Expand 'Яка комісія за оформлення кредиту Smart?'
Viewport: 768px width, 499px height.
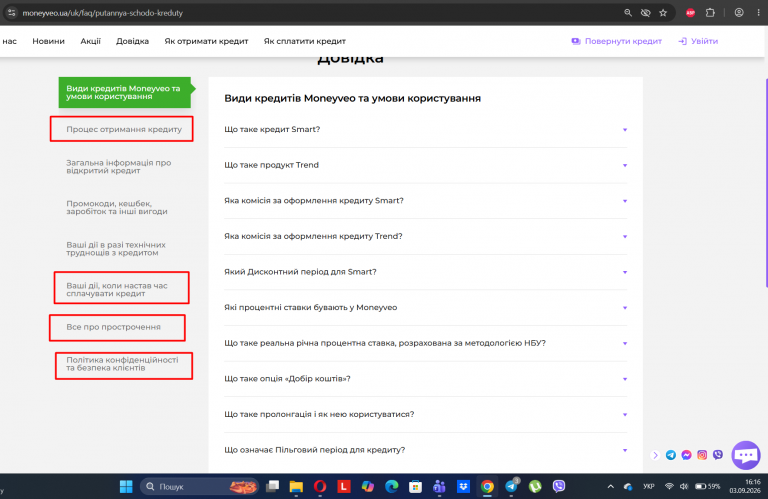tap(425, 201)
